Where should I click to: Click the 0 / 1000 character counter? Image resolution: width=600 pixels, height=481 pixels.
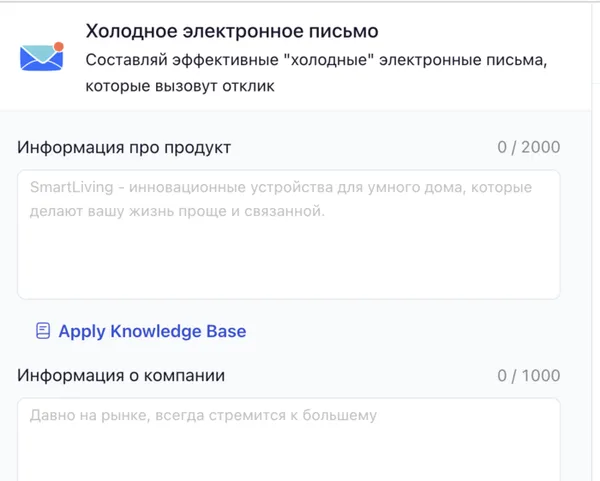(x=528, y=376)
